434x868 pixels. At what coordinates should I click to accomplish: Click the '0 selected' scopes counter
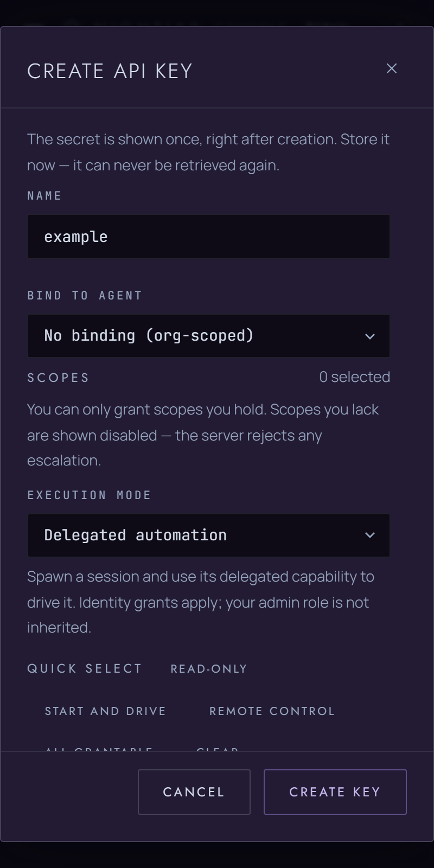click(355, 377)
